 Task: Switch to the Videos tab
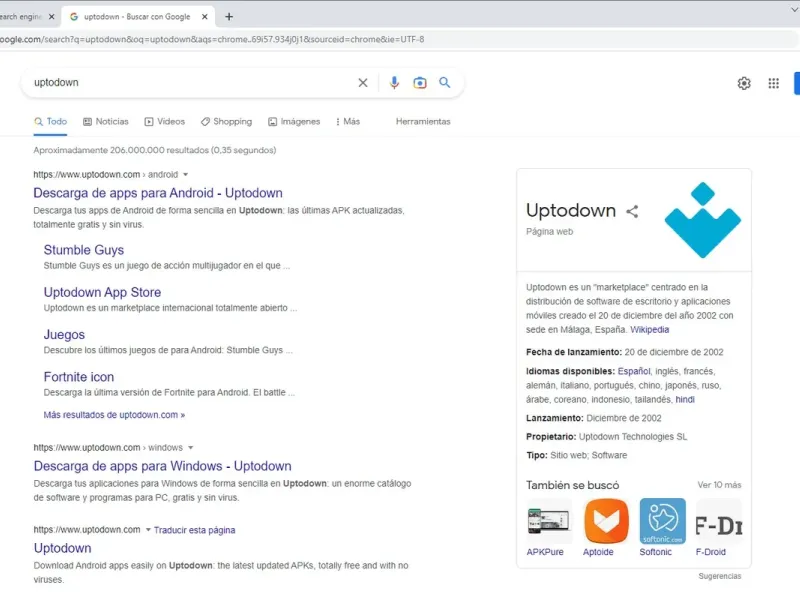tap(165, 121)
